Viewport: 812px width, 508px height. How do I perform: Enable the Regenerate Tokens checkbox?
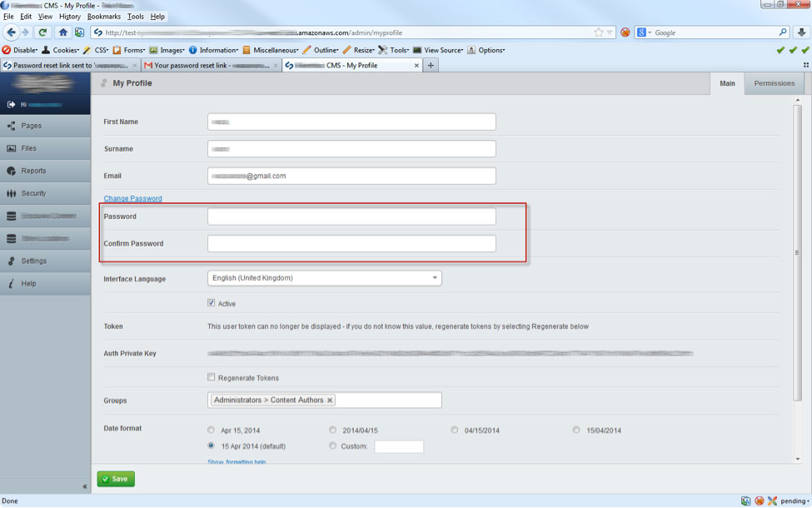coord(211,377)
